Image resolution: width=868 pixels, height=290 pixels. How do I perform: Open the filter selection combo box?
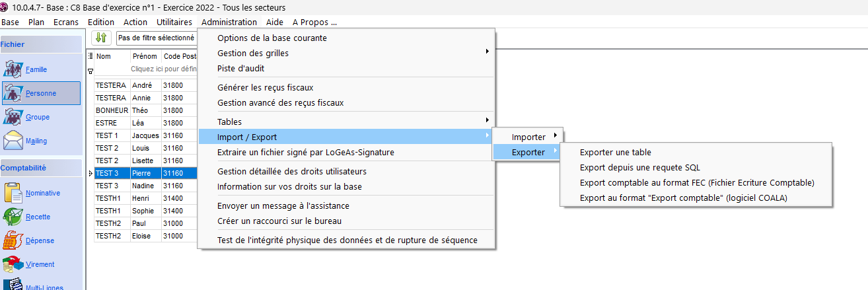[157, 38]
